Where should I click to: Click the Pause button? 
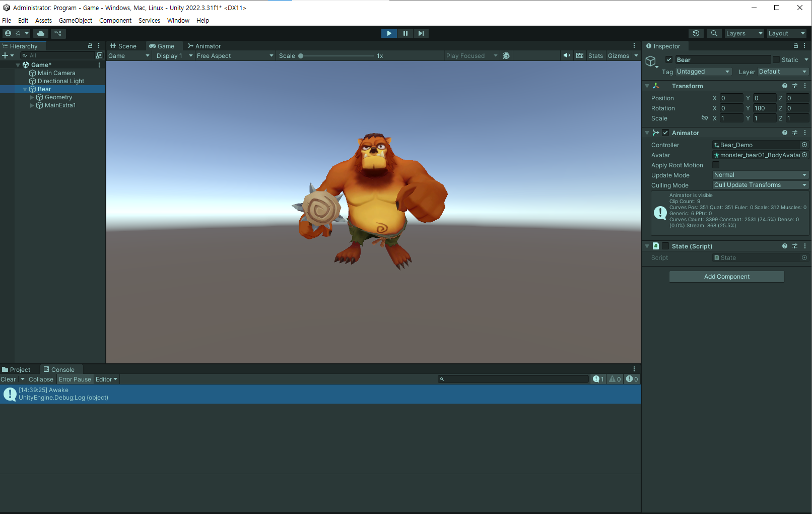point(405,33)
